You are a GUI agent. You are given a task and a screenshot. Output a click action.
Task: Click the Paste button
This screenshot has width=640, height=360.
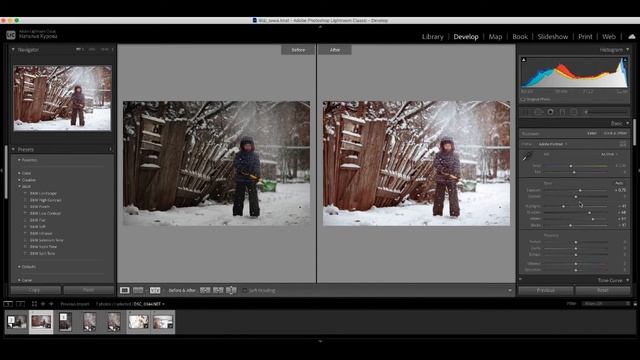click(89, 290)
